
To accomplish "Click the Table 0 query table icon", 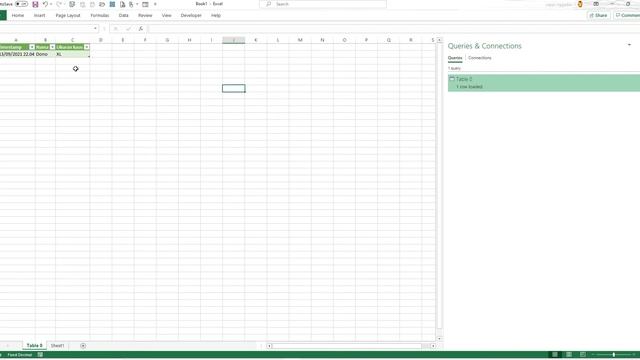I will coord(452,79).
